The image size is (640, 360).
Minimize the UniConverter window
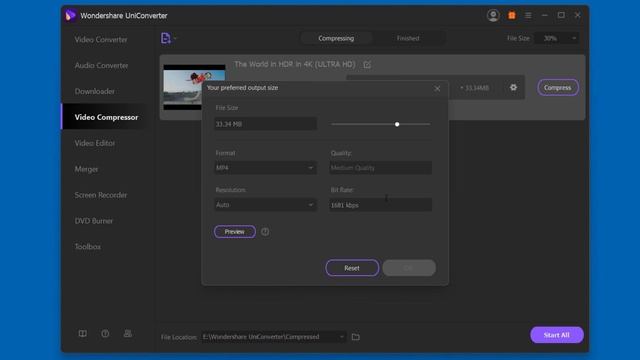point(544,16)
